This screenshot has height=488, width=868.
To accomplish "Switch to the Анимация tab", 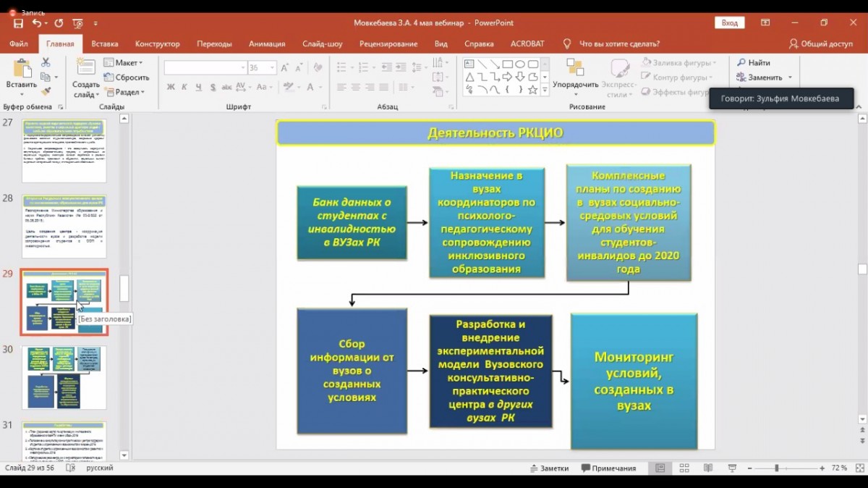I will pyautogui.click(x=267, y=43).
